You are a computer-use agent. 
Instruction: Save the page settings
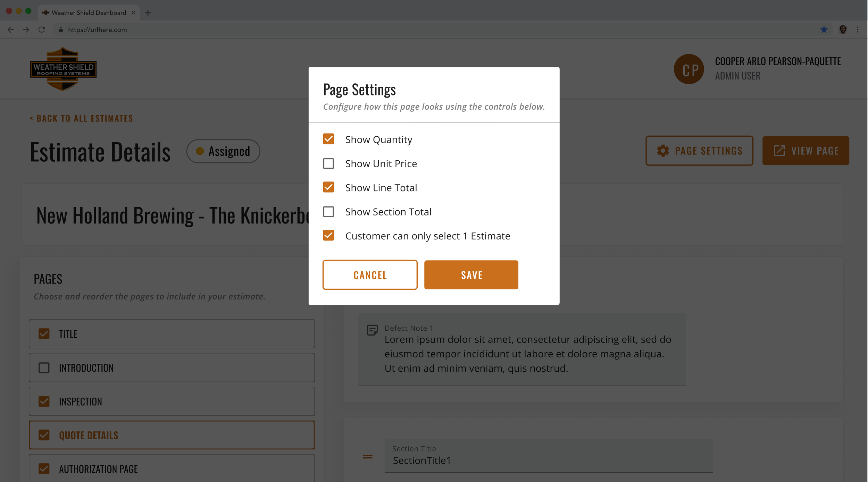coord(471,274)
